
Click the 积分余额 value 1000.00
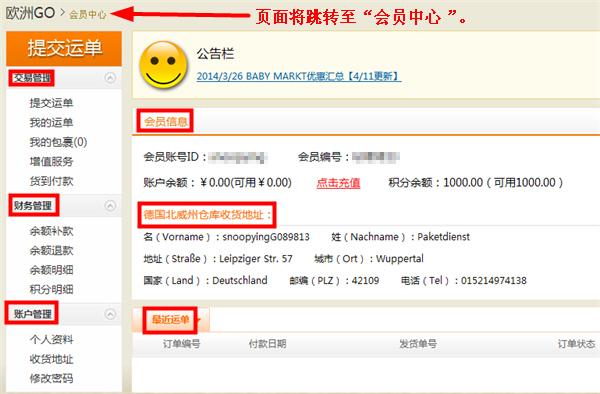463,182
